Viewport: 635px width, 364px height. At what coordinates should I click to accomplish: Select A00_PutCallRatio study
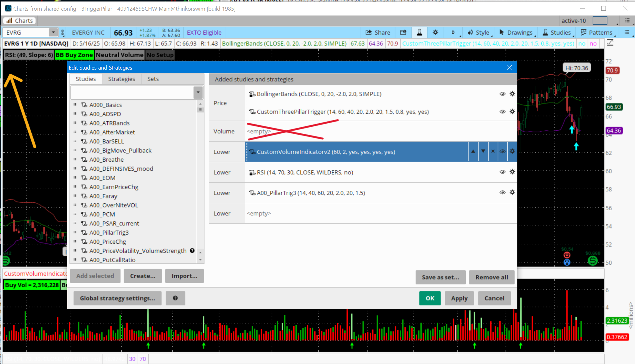point(112,260)
